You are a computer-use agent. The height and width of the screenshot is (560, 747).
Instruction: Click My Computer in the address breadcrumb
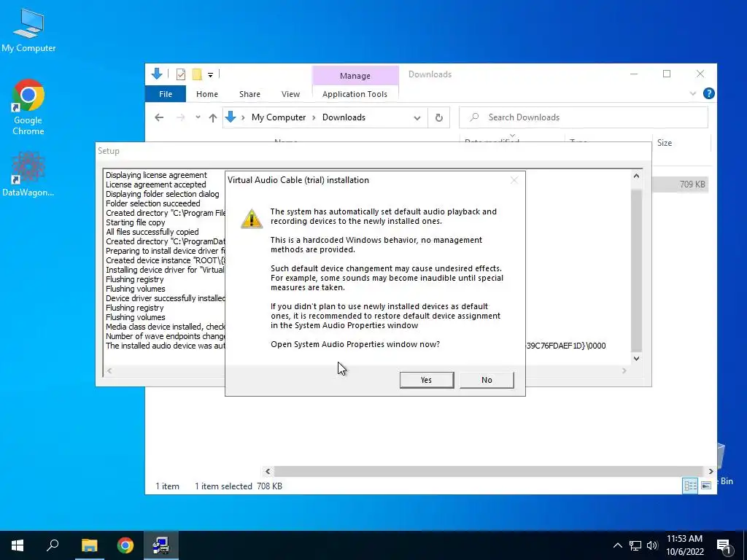click(279, 117)
